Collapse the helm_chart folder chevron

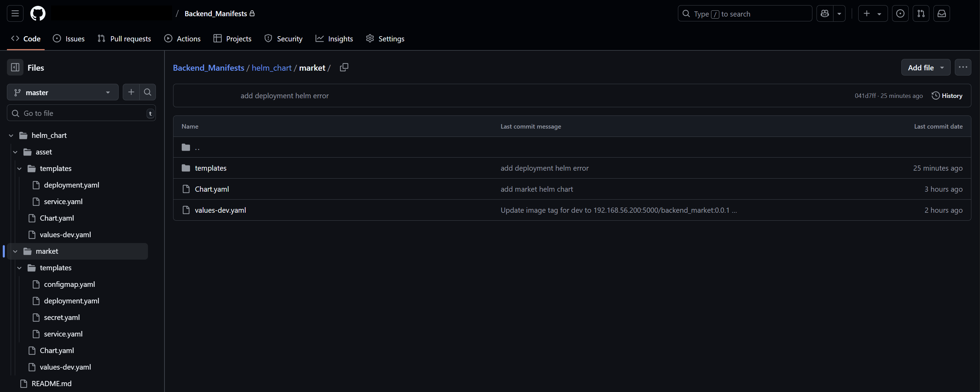[11, 135]
